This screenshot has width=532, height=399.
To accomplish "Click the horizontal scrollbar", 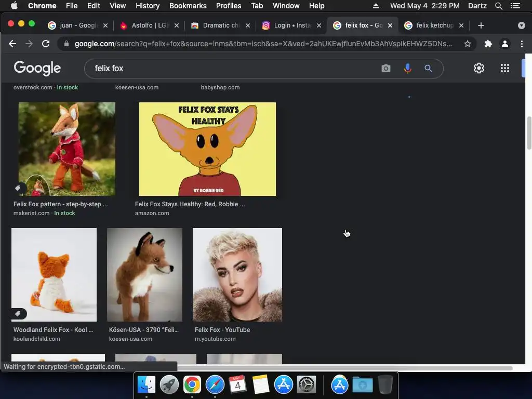I will (344, 368).
